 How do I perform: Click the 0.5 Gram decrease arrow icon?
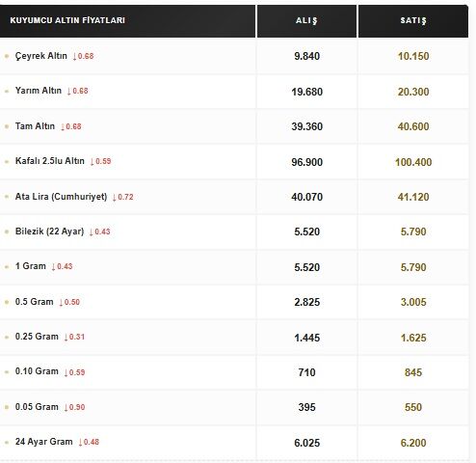coord(61,303)
